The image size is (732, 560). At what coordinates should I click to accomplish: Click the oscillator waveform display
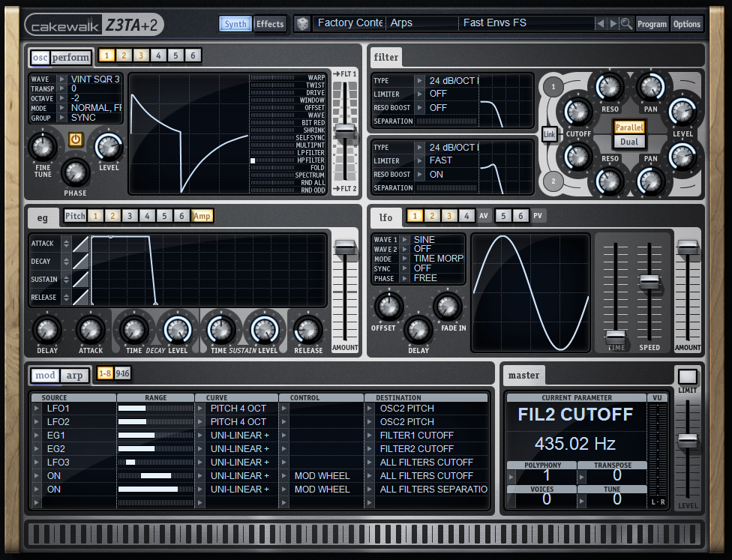[189, 133]
